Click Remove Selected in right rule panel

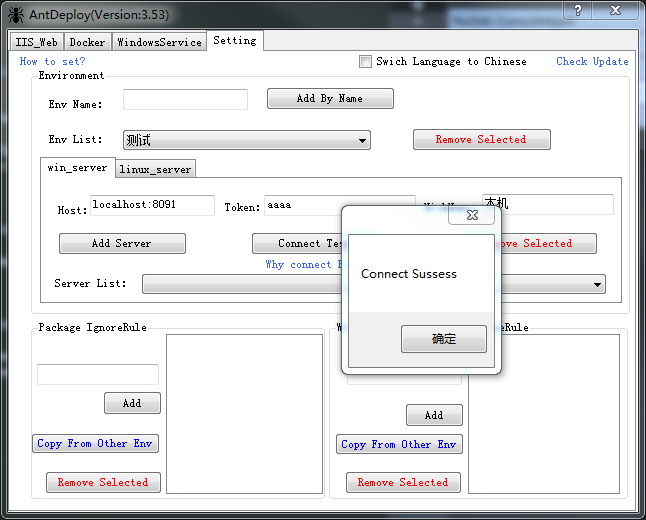403,482
